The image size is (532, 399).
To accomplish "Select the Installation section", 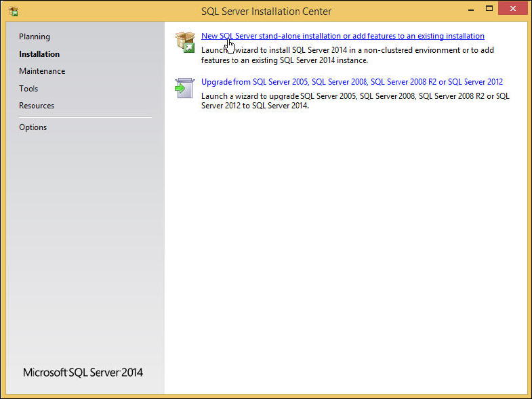I will [39, 54].
